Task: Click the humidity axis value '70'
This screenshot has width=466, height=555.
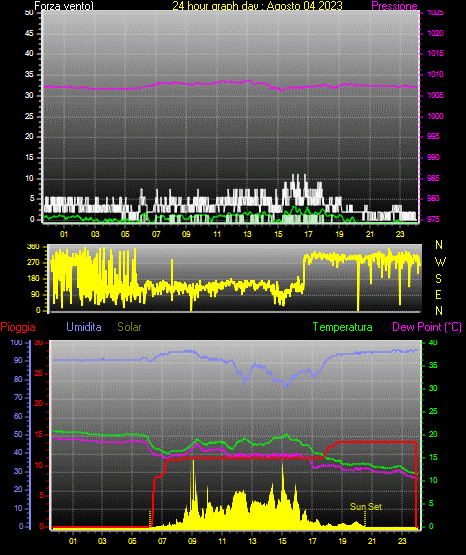Action: point(18,397)
